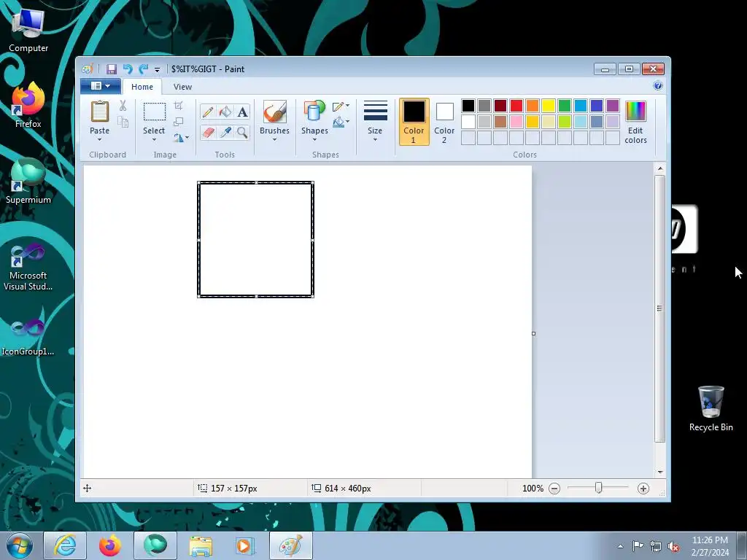Pick the red color swatch

point(516,105)
